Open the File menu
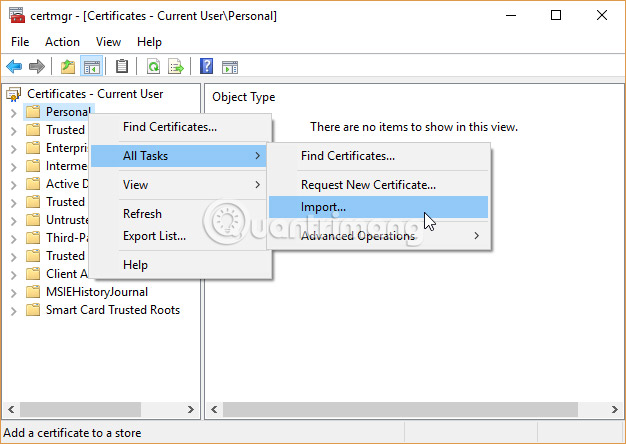This screenshot has width=626, height=444. coord(20,42)
